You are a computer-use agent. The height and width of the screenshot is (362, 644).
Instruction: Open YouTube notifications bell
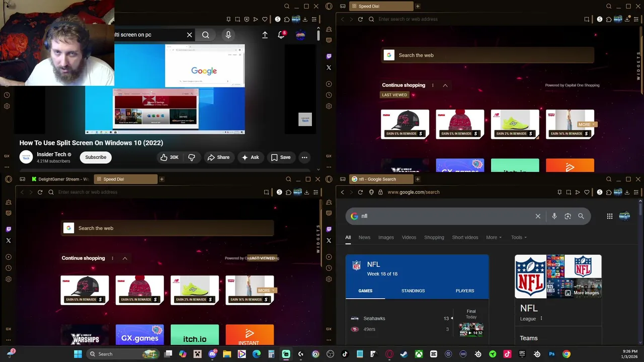click(281, 35)
